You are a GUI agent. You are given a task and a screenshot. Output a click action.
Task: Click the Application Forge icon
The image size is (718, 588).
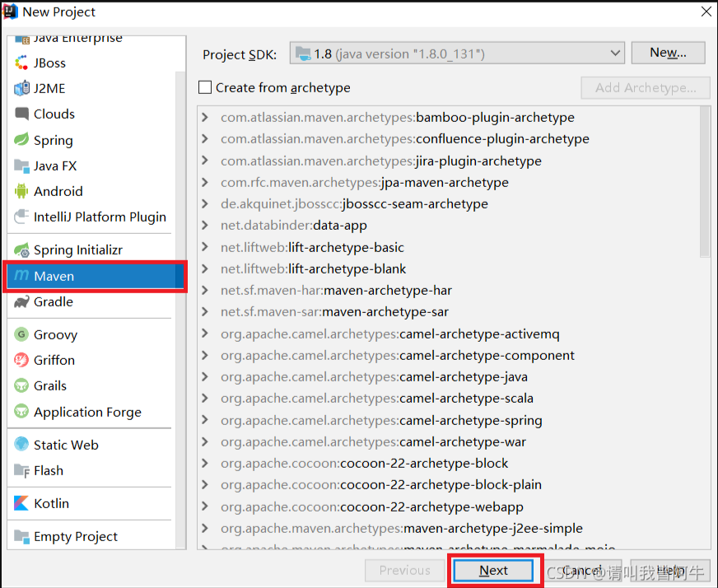(21, 411)
